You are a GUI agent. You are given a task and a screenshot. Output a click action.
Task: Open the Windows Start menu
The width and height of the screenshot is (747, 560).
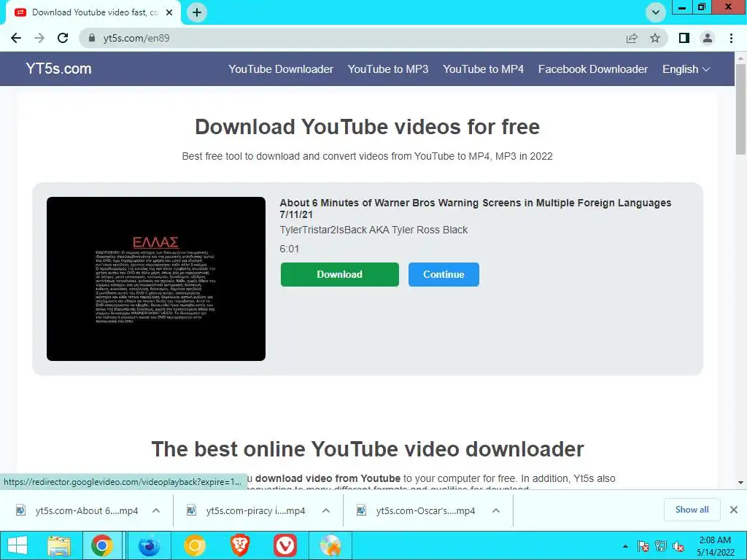(18, 545)
